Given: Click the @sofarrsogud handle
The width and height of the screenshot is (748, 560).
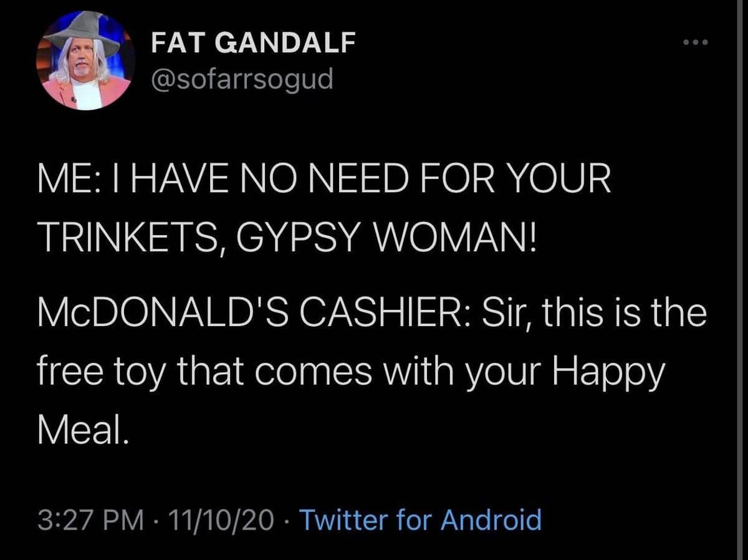Looking at the screenshot, I should (242, 78).
